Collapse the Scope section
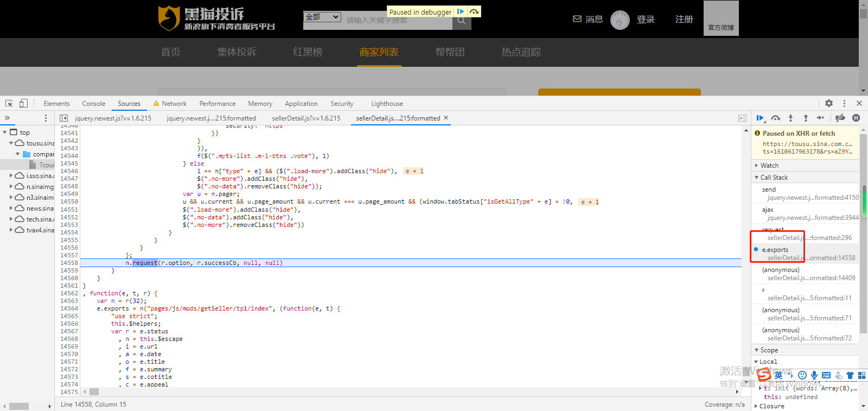The width and height of the screenshot is (868, 411). click(805, 350)
